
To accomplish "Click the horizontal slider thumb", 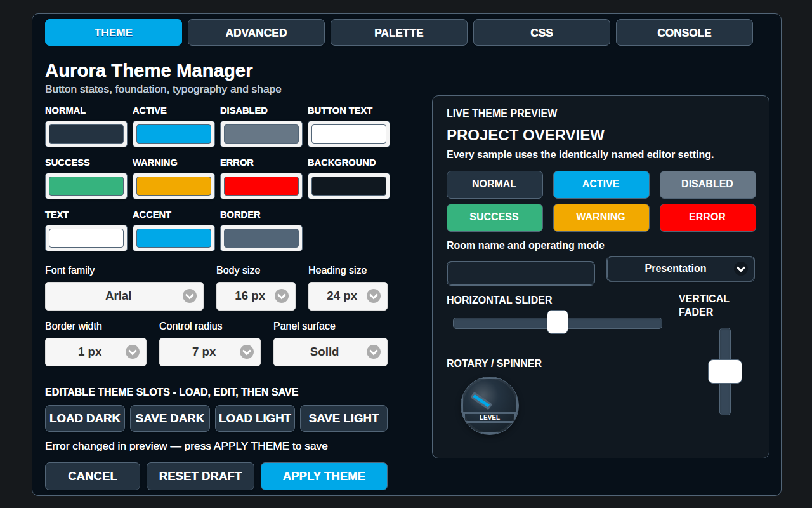I will pyautogui.click(x=558, y=322).
